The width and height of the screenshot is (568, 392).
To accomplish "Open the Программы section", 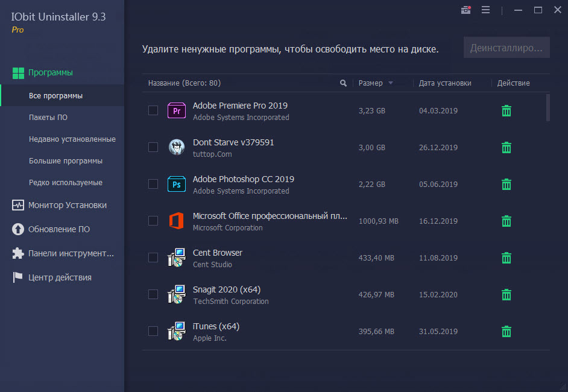I will tap(51, 72).
